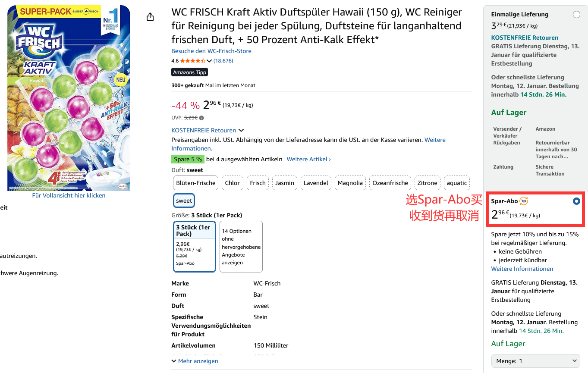Select the 3 Stück (1er Pack) size
Image resolution: width=588 pixels, height=373 pixels.
tap(195, 247)
